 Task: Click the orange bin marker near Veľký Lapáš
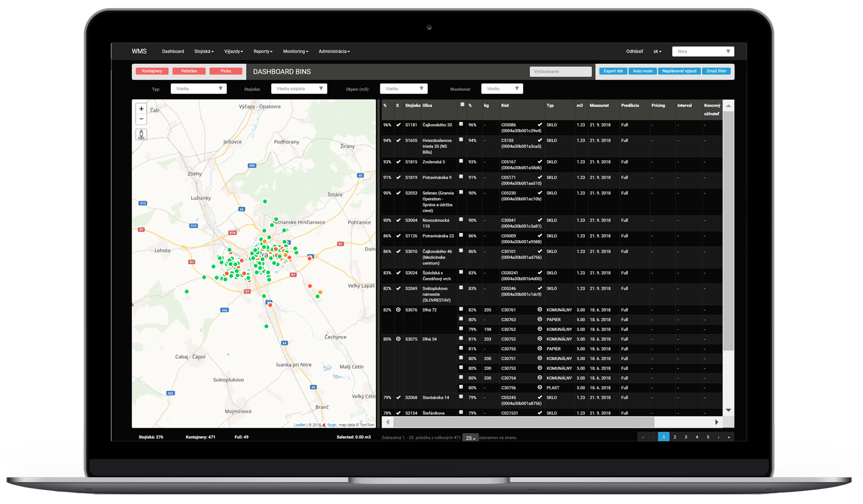(320, 292)
